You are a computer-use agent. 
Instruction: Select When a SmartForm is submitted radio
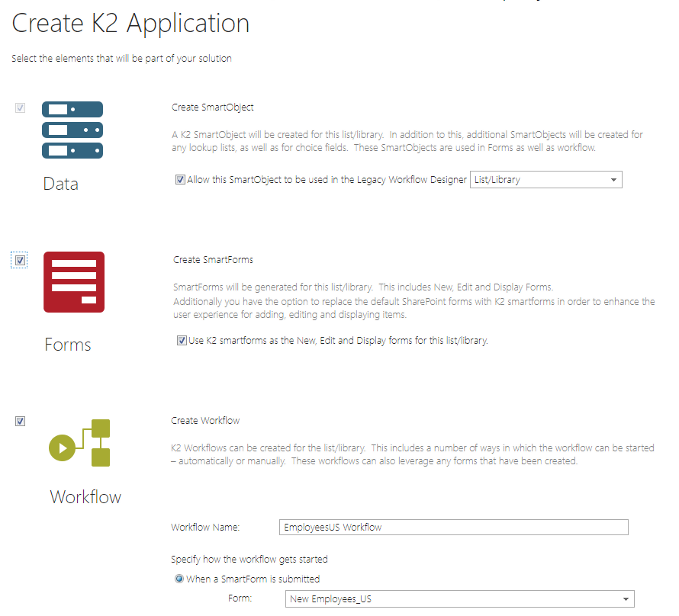tap(179, 579)
